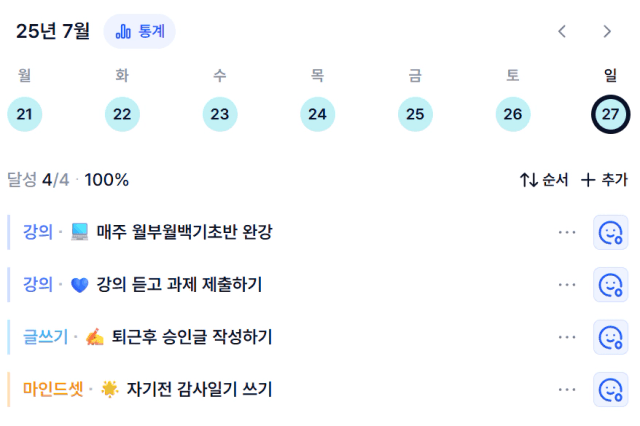Open more options for 강의 듣고 과제 제출하기
The image size is (640, 426).
pos(567,285)
